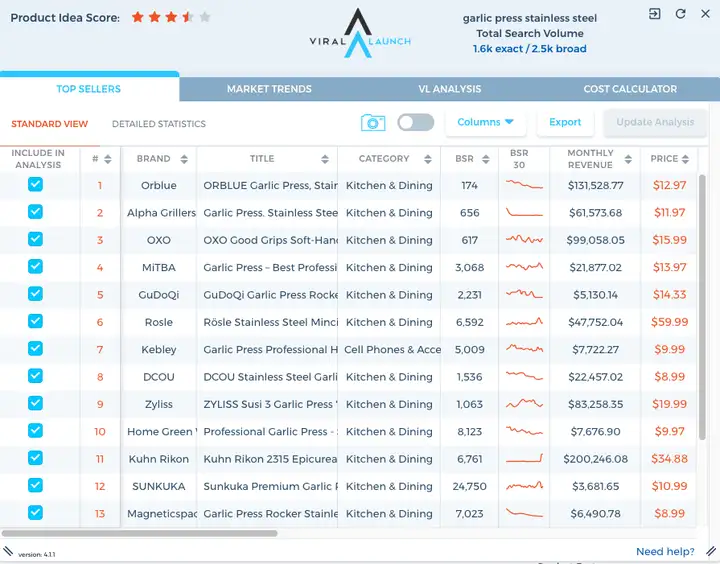
Task: Uncheck the Orblue row checkbox
Action: click(x=35, y=185)
